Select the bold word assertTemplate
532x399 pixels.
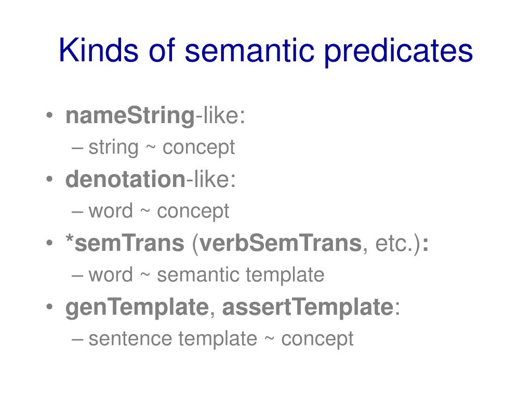point(308,307)
